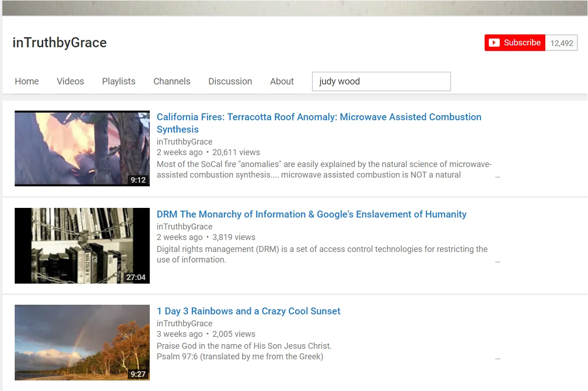This screenshot has height=391, width=588.
Task: Click the channel search field containing judy wood
Action: click(x=381, y=81)
